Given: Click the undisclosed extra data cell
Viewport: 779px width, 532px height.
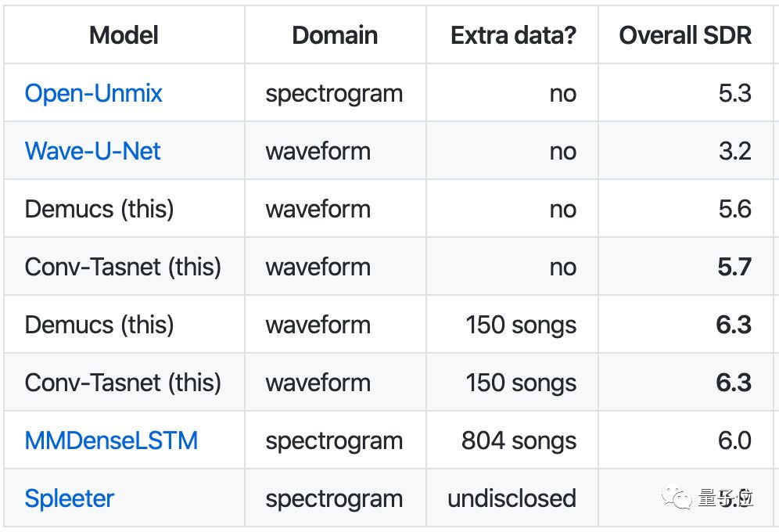Looking at the screenshot, I should (512, 498).
